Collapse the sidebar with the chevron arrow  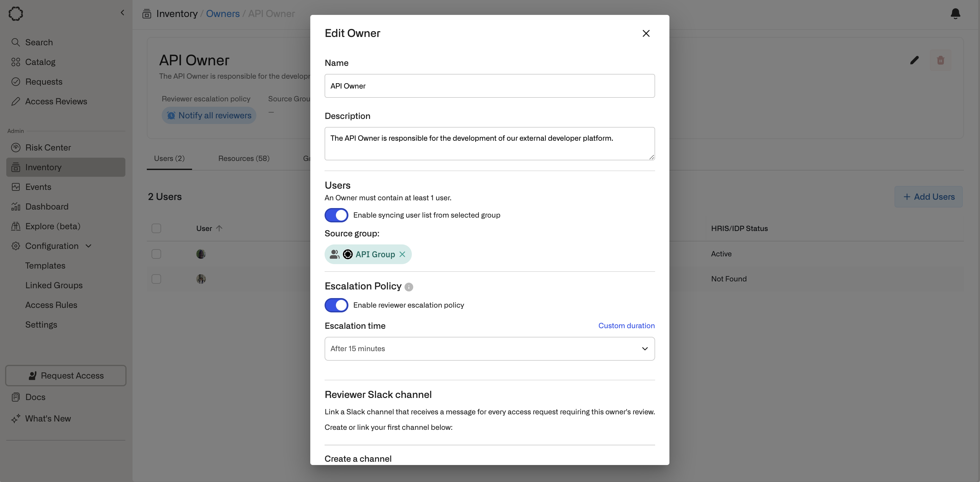pyautogui.click(x=122, y=13)
